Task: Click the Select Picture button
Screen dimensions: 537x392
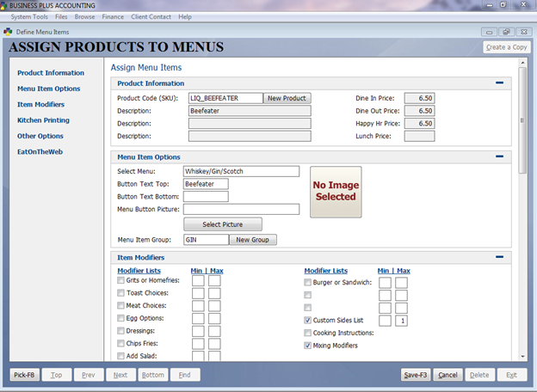Action: point(223,224)
